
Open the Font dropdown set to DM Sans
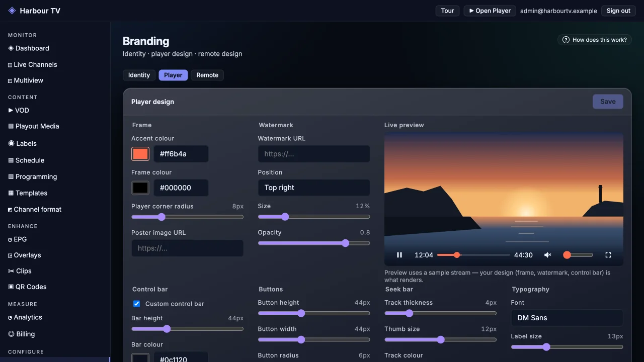click(x=567, y=318)
